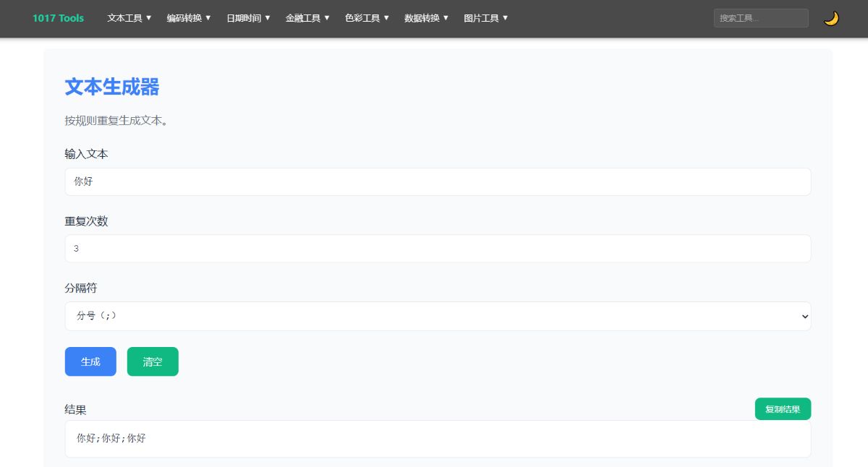
Task: Expand the 编码转换 menu
Action: click(188, 18)
